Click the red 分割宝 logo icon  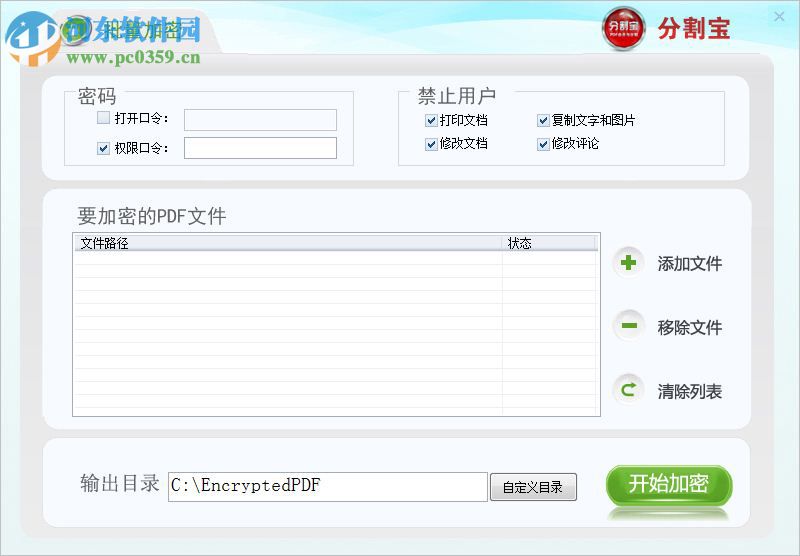(623, 28)
